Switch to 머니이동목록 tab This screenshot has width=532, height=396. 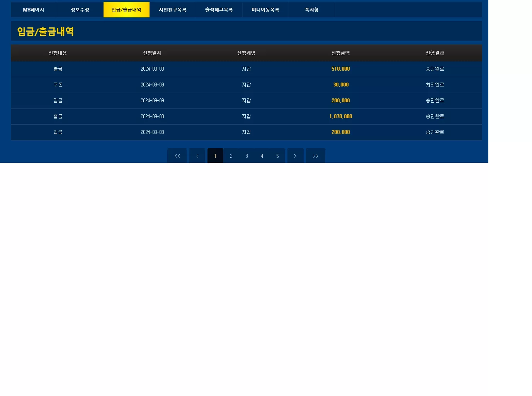point(265,10)
